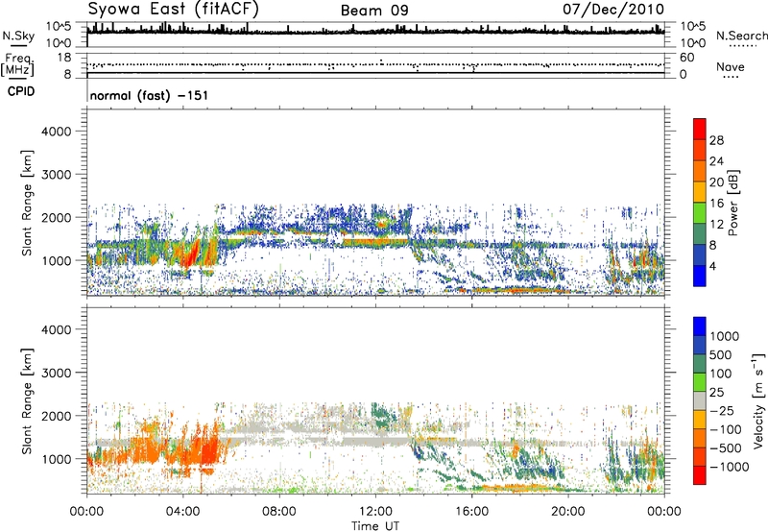This screenshot has height=532, width=768.
Task: Click '3000' on the velocity panel range axis
Action: (x=56, y=373)
